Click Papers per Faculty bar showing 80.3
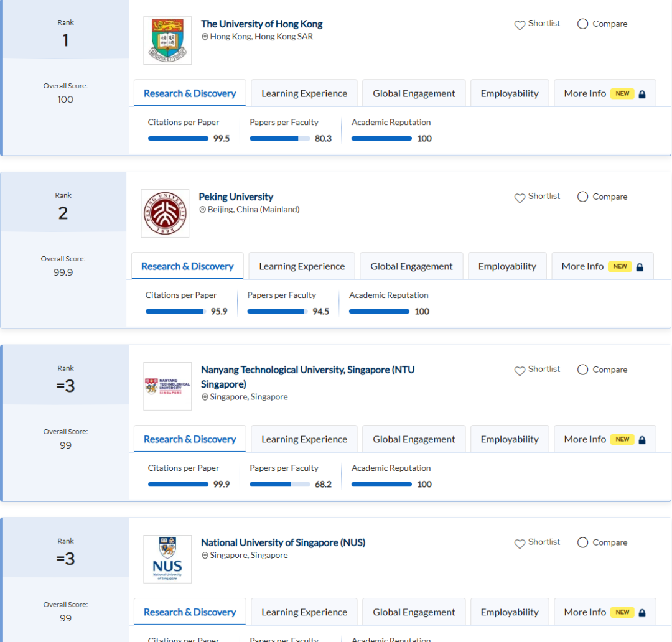Screen dimensions: 672x642 point(279,139)
